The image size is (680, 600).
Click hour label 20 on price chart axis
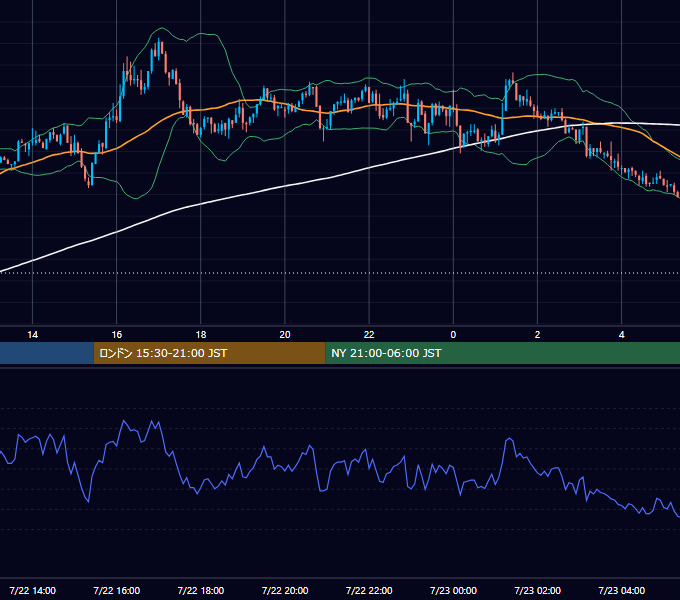tap(285, 335)
